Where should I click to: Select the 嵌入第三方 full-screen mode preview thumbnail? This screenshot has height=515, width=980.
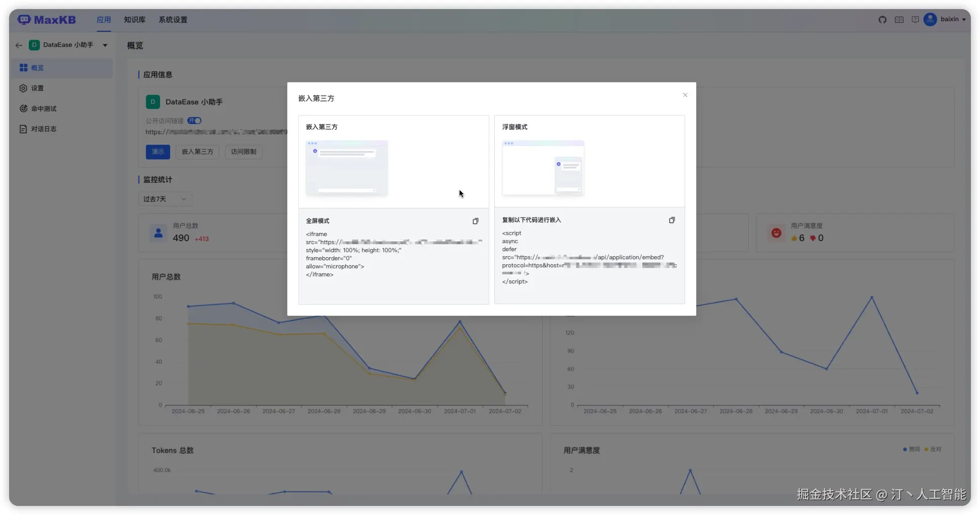tap(347, 168)
